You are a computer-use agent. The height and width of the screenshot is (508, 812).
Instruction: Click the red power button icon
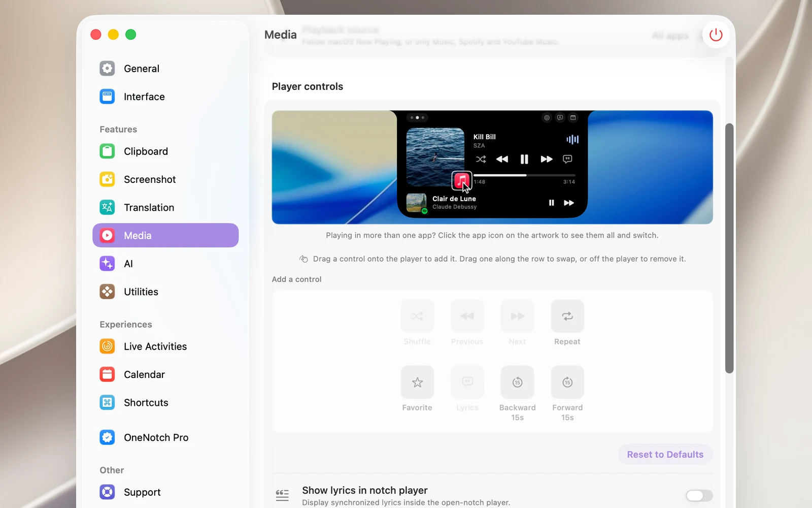coord(716,35)
